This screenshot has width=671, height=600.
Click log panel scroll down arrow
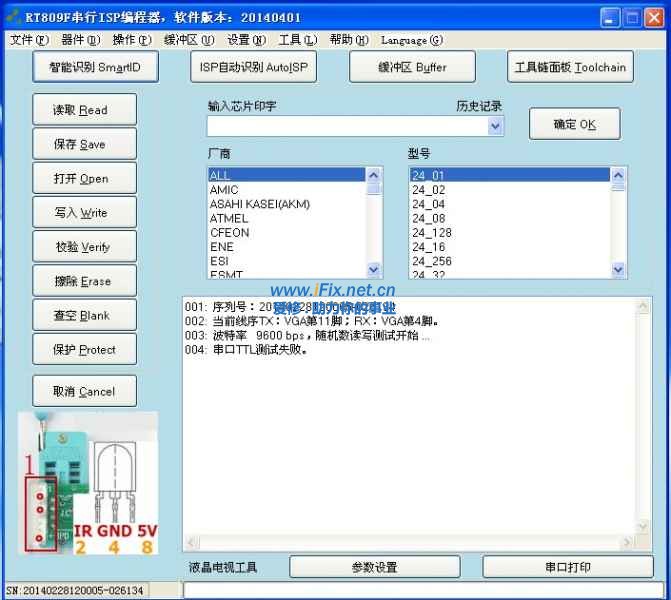click(643, 527)
